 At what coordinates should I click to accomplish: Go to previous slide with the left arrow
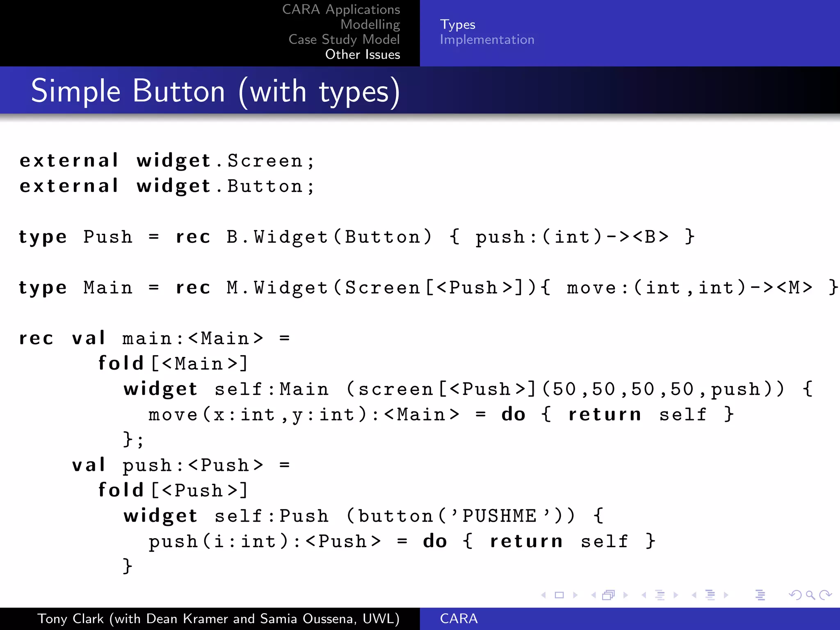click(543, 595)
